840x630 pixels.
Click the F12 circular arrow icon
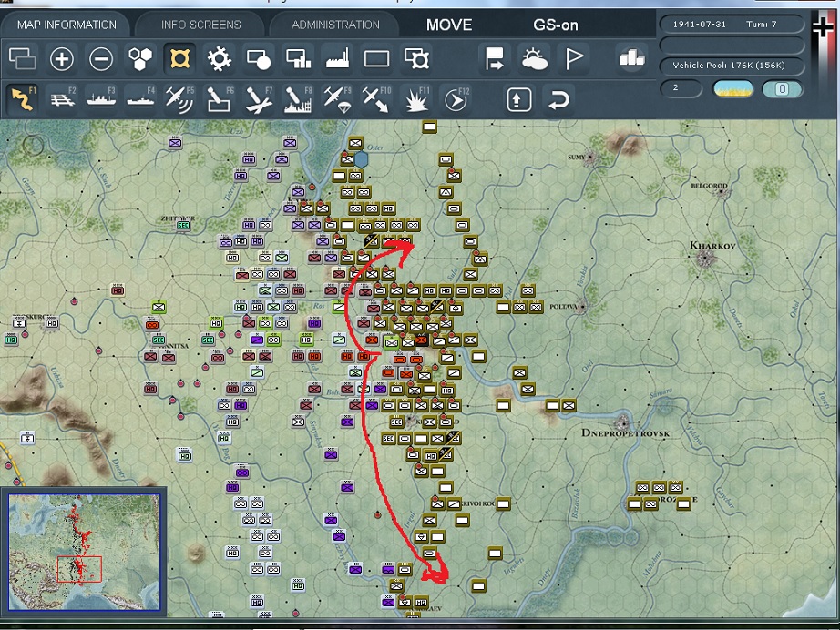pos(456,99)
